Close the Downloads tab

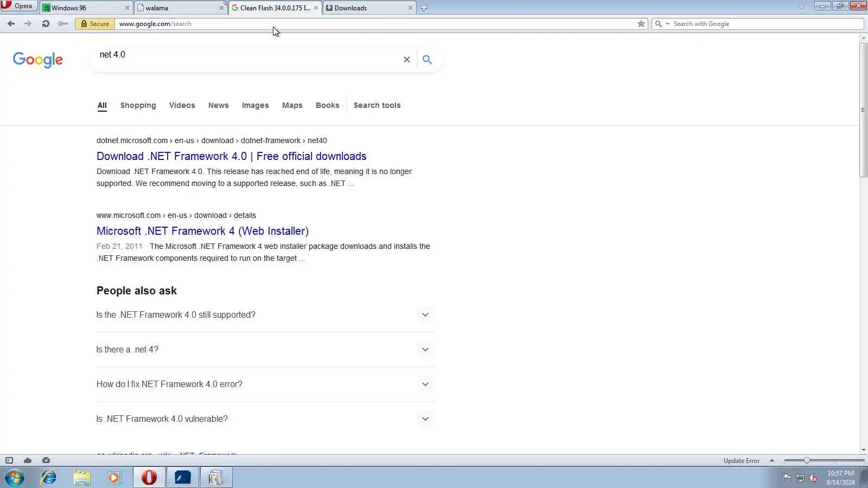(410, 8)
